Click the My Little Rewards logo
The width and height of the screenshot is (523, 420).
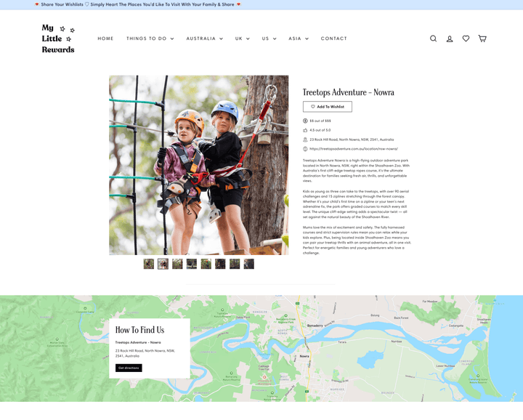pos(58,39)
